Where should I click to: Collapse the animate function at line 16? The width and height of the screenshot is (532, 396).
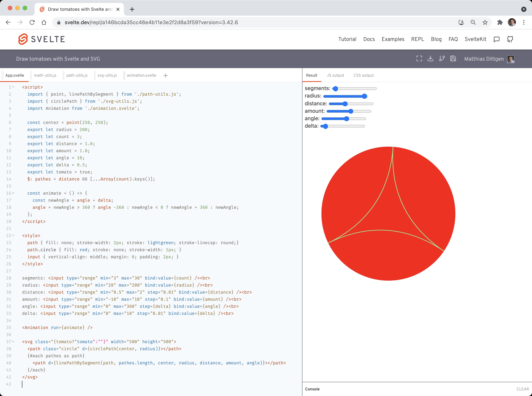point(13,193)
